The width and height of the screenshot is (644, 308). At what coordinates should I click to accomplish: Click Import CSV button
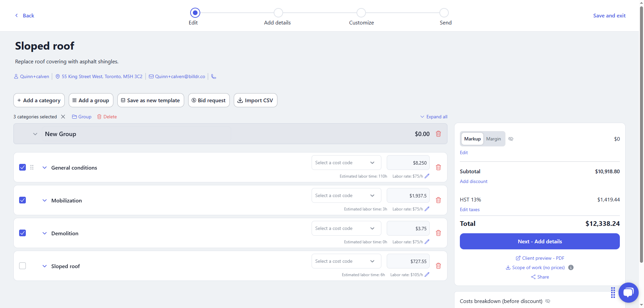click(x=255, y=100)
